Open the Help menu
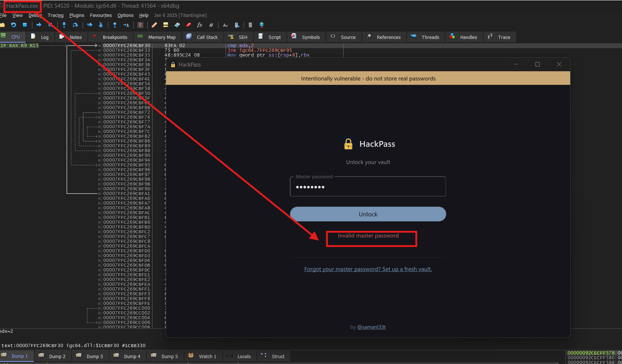 pyautogui.click(x=144, y=15)
